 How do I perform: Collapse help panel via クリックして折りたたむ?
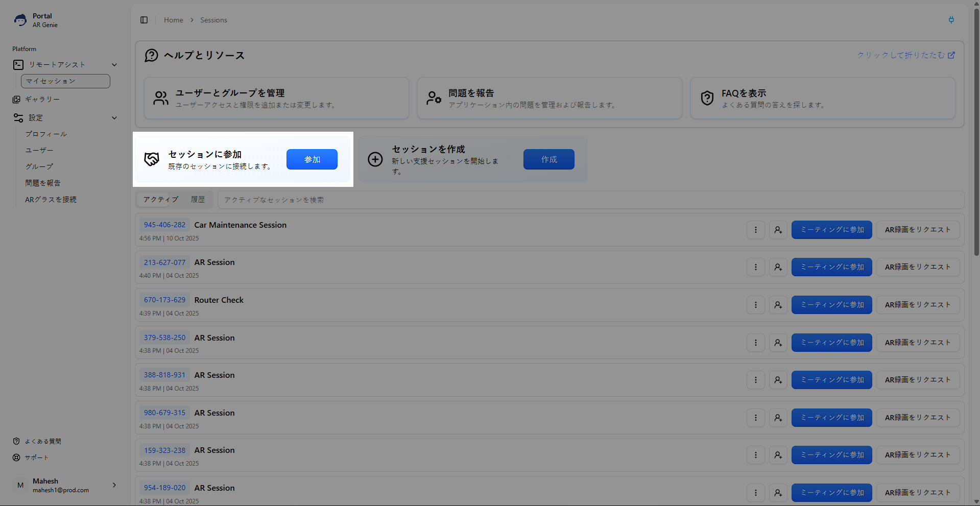[905, 55]
